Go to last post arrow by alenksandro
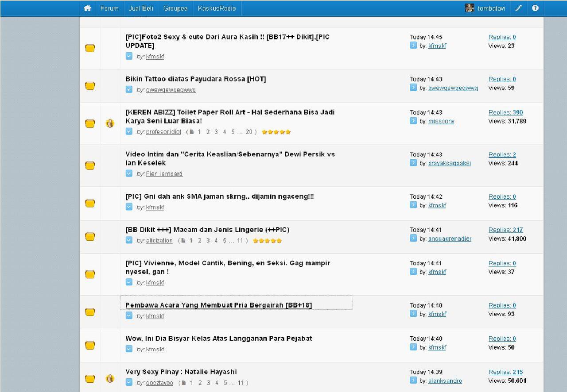567x392 pixels. pos(413,380)
